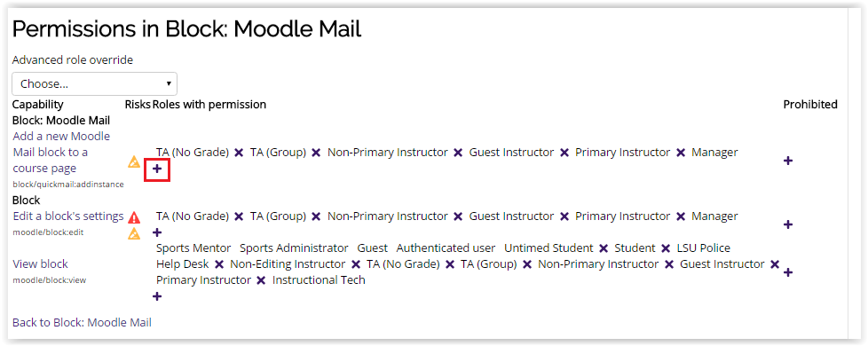Click orange risk icon beside Moodle Mail addinstance
The image size is (868, 346).
pos(134,161)
